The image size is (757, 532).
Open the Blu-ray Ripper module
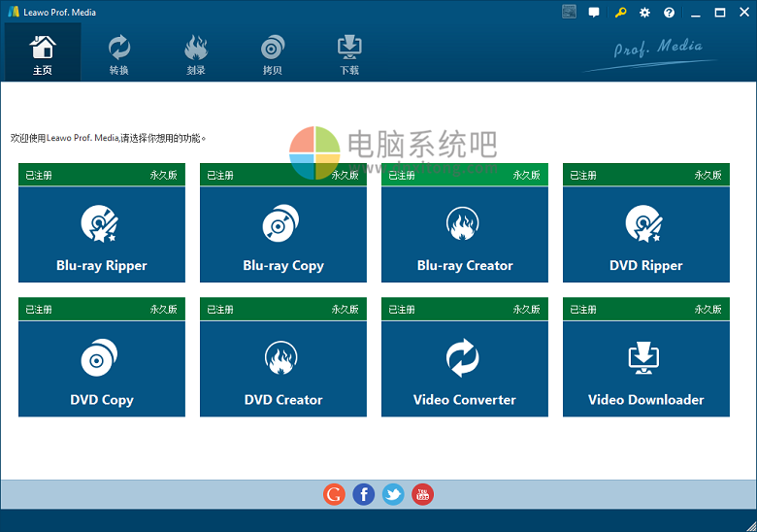[x=102, y=234]
